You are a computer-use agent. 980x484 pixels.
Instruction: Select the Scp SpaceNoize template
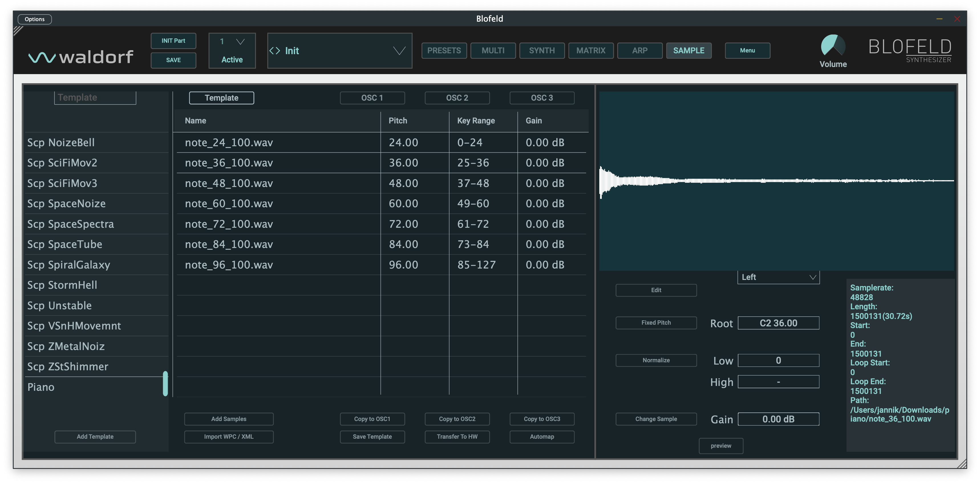(66, 204)
